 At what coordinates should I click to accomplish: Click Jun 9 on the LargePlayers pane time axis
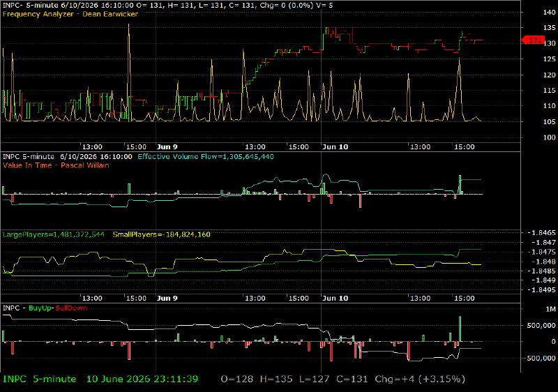167,298
